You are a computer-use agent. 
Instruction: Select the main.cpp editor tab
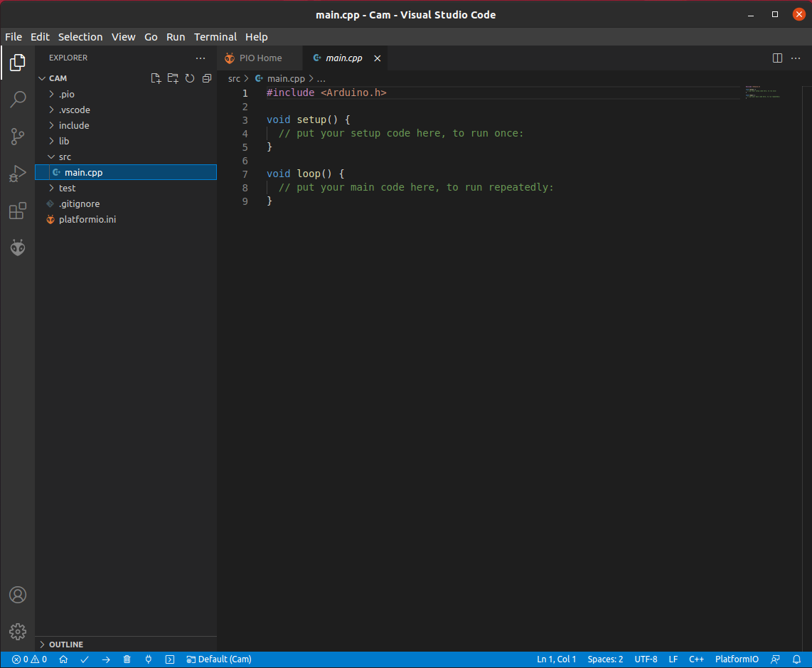click(344, 58)
